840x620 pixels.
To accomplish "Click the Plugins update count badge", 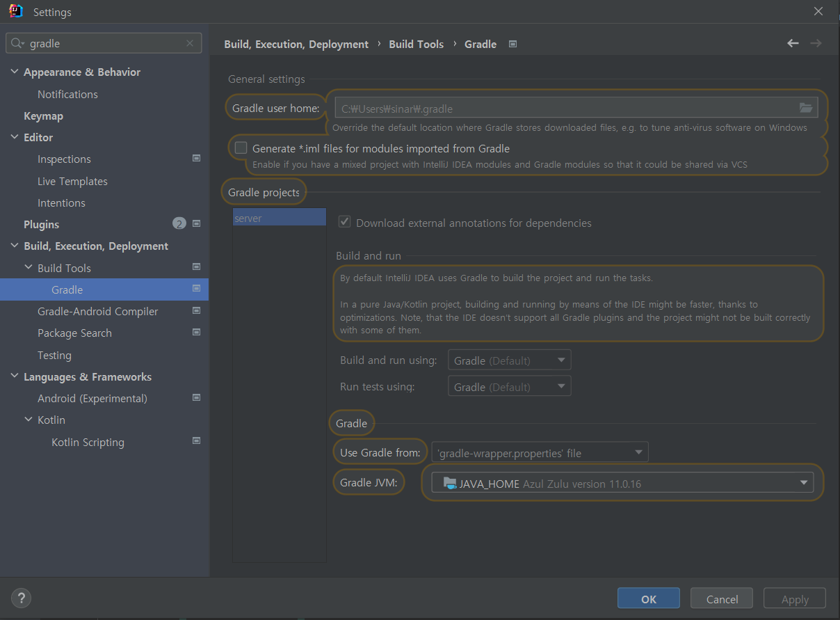I will click(x=179, y=224).
